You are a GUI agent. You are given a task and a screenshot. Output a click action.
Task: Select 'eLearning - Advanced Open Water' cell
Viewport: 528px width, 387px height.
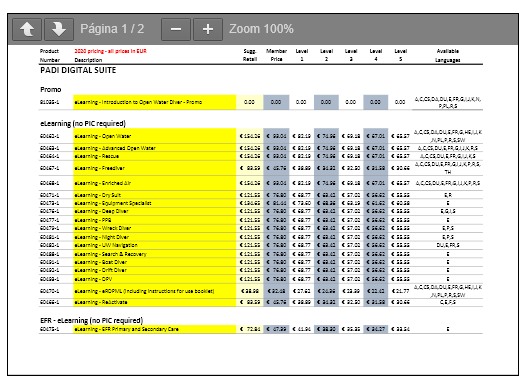coord(155,148)
